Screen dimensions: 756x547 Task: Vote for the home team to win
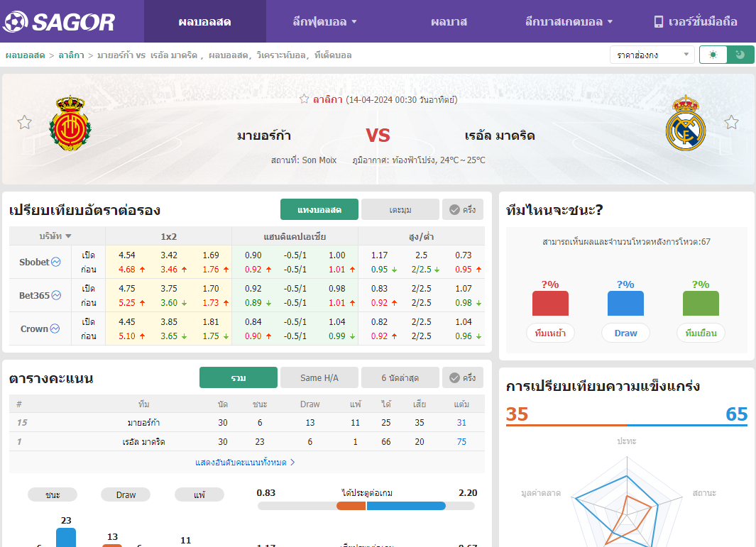pos(550,333)
